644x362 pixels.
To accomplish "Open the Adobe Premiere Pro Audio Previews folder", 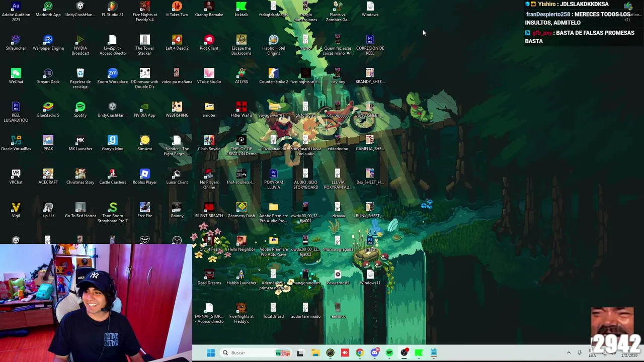I will [273, 213].
